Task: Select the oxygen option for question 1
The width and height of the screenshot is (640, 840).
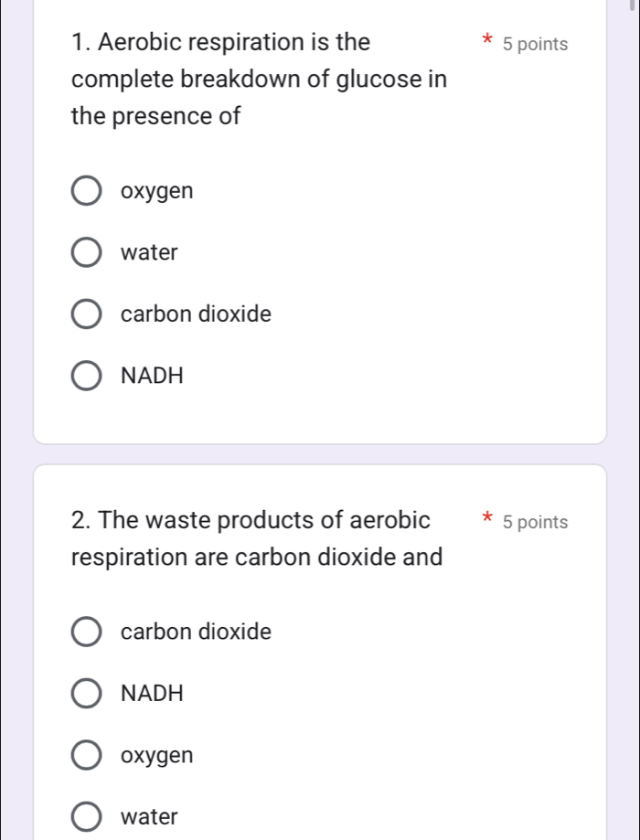Action: tap(86, 190)
